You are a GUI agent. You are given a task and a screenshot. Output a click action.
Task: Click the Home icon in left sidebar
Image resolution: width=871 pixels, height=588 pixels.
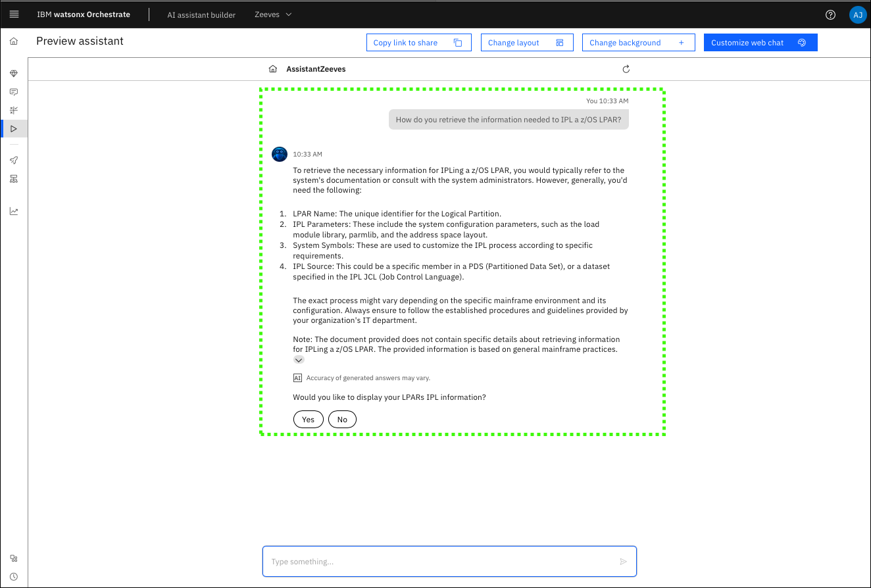point(14,41)
